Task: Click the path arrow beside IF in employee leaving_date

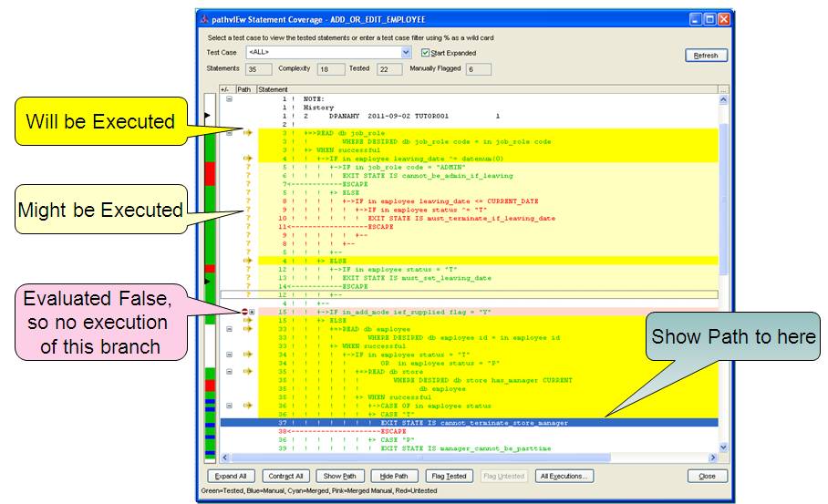Action: (247, 159)
